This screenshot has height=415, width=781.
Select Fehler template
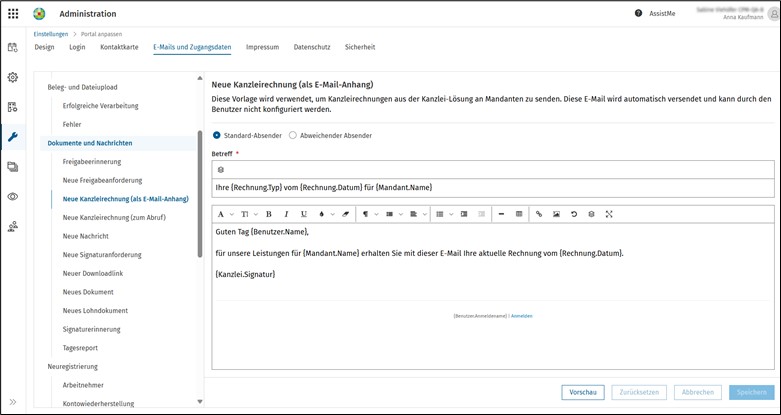point(72,124)
